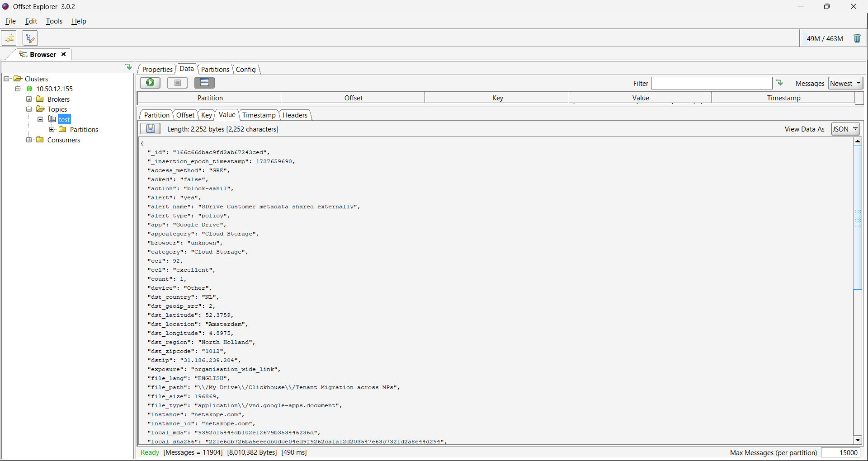This screenshot has width=868, height=461.
Task: Run garbage collection with the trash icon
Action: pos(857,38)
